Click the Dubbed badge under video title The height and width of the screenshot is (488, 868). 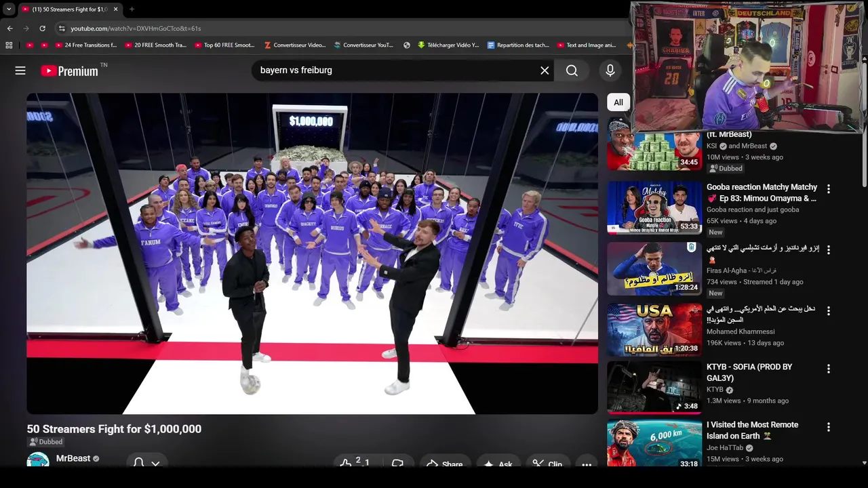point(46,442)
